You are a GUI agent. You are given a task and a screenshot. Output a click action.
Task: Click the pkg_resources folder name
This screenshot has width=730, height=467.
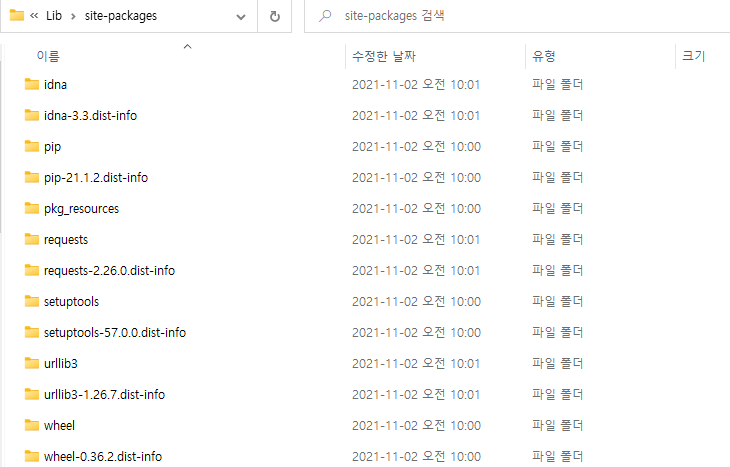pyautogui.click(x=81, y=209)
